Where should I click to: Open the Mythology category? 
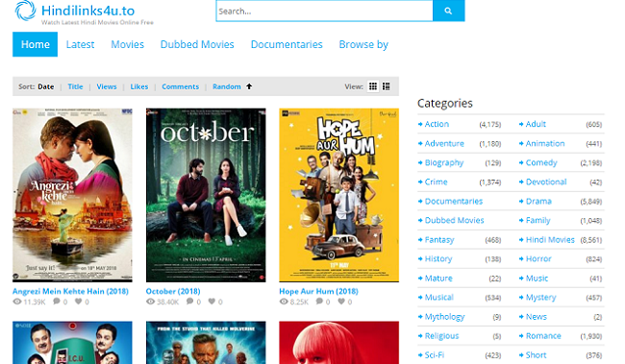(445, 317)
